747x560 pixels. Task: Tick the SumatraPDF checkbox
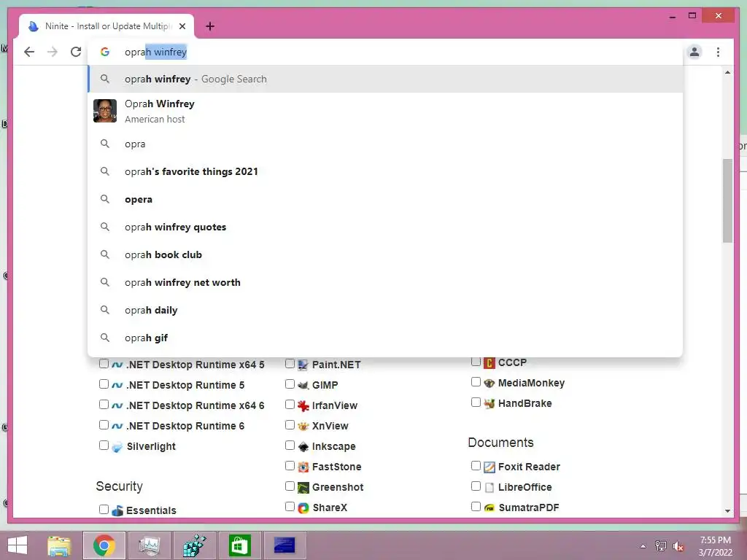click(x=476, y=507)
